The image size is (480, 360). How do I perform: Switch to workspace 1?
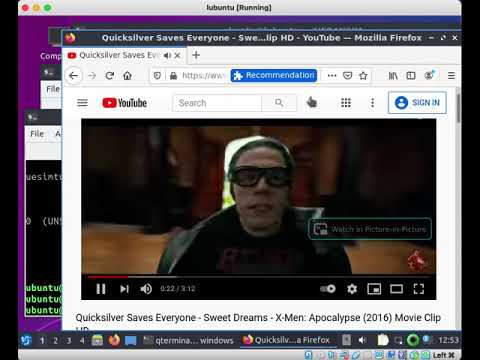coord(42,341)
